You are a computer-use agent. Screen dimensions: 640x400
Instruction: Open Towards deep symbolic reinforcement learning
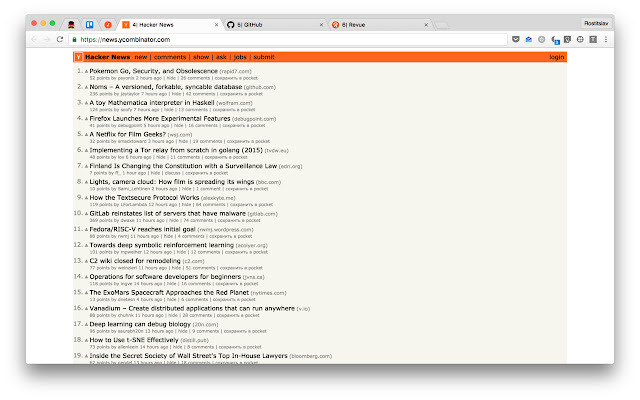tap(162, 245)
